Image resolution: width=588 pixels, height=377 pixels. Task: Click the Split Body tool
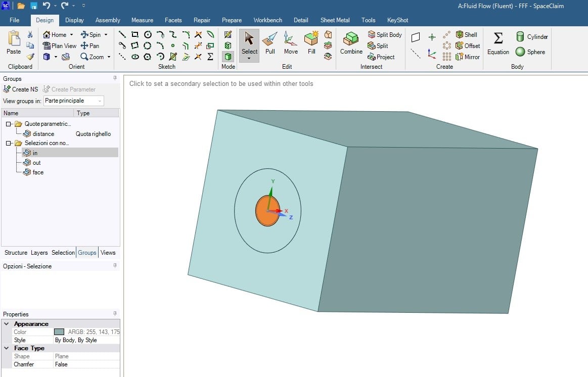tap(385, 34)
